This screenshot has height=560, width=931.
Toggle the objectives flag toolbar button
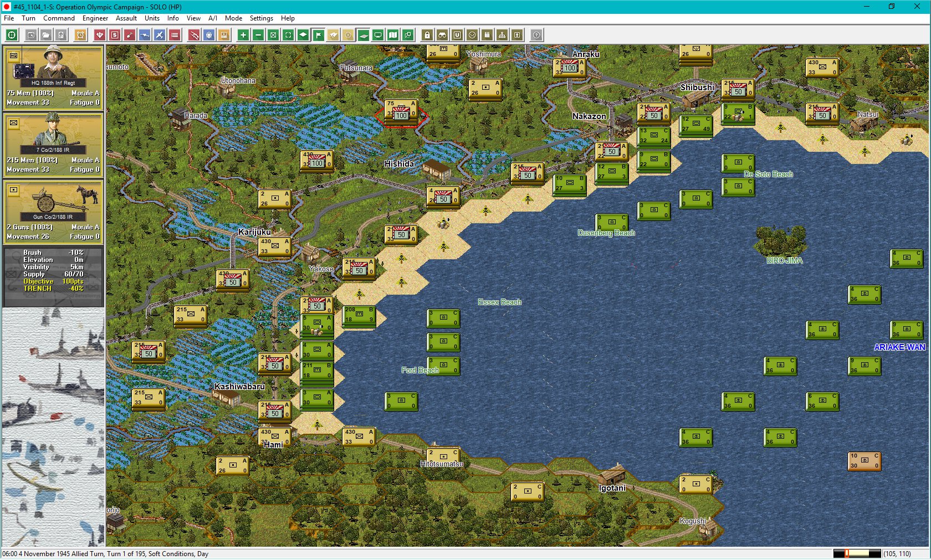tap(318, 35)
